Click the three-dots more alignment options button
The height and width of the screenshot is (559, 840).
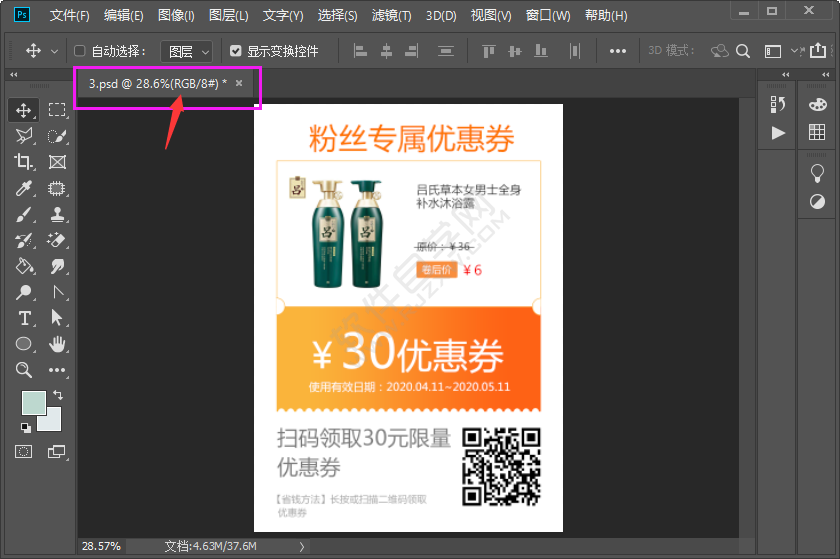(x=618, y=51)
